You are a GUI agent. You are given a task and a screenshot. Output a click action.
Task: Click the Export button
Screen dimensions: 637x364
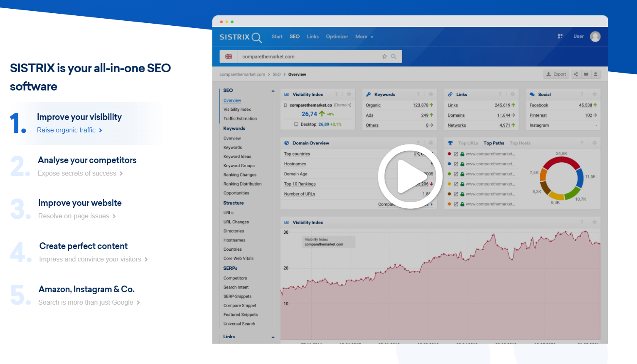[556, 74]
